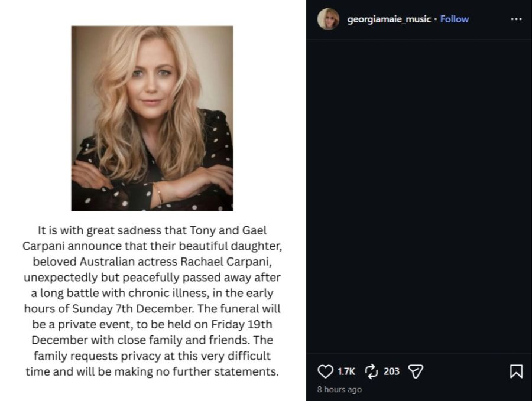Click the 203 repost counter
532x401 pixels.
391,371
